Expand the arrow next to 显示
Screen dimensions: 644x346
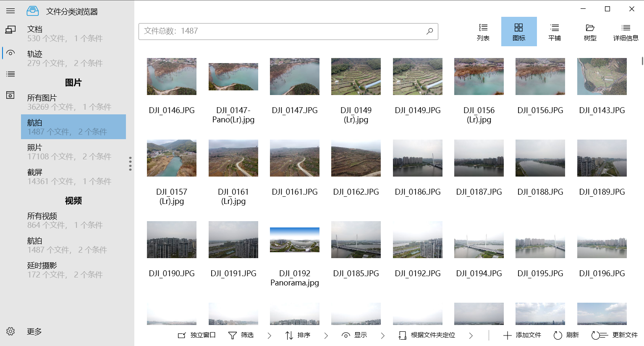pyautogui.click(x=382, y=335)
